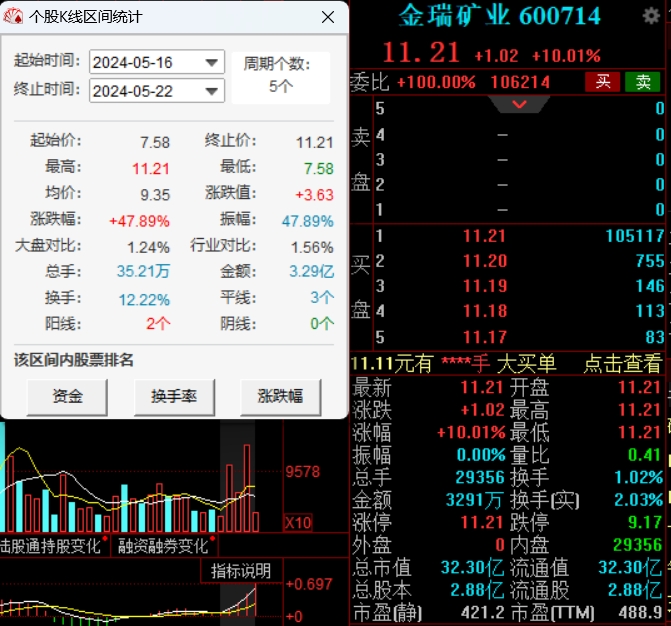The image size is (671, 626).
Task: Click the +0.697 indicator axis label
Action: point(309,584)
